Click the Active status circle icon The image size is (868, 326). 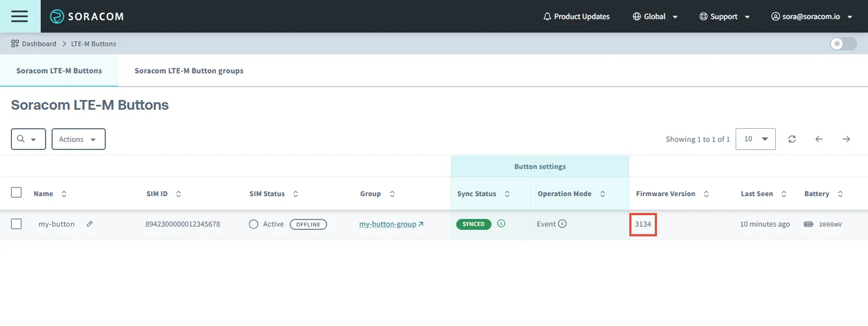tap(253, 224)
